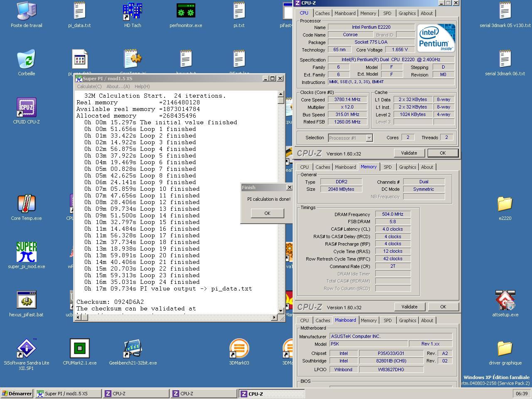Screen dimensions: 532x399
Task: Open serial 3dmark 06.txt file
Action: 505,63
